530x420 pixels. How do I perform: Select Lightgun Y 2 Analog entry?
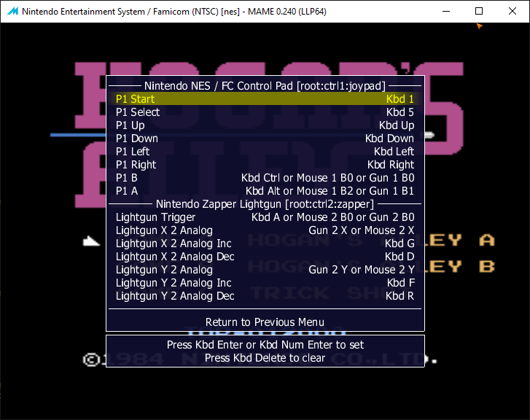click(x=265, y=270)
